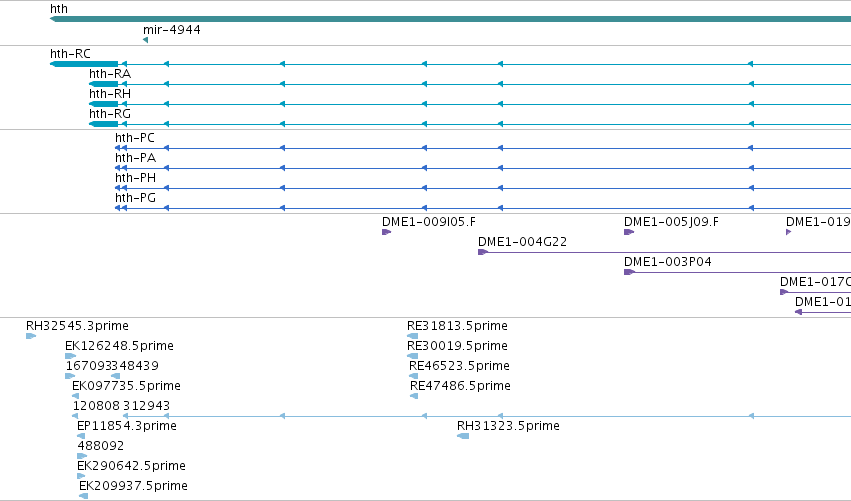
Task: Click the DME1-003P04 label
Action: (x=668, y=262)
